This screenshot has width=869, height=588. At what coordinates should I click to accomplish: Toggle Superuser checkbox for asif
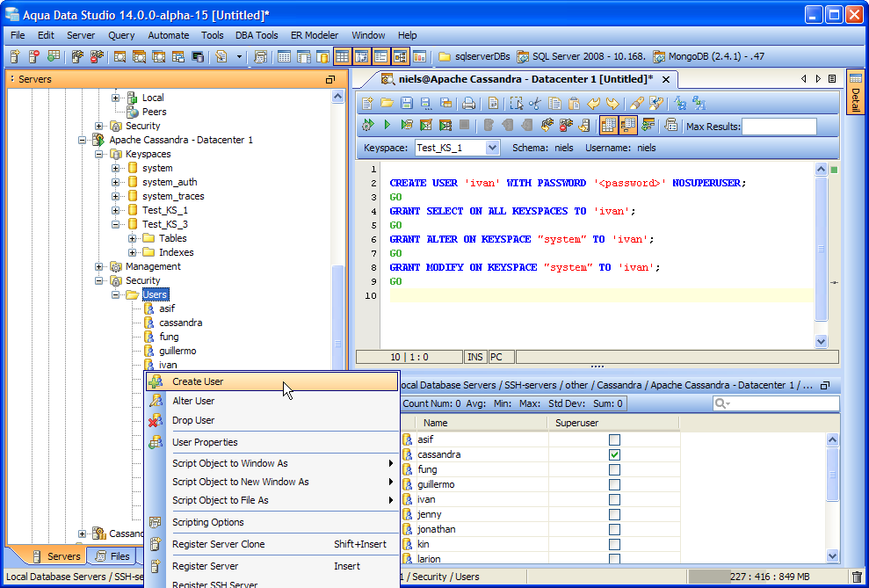pyautogui.click(x=614, y=439)
